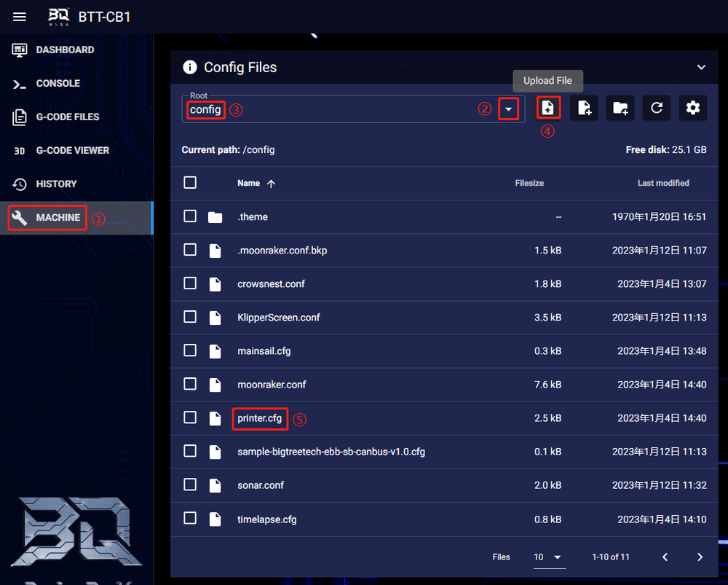This screenshot has width=728, height=585.
Task: Tick the select-all checkbox in header
Action: (190, 182)
